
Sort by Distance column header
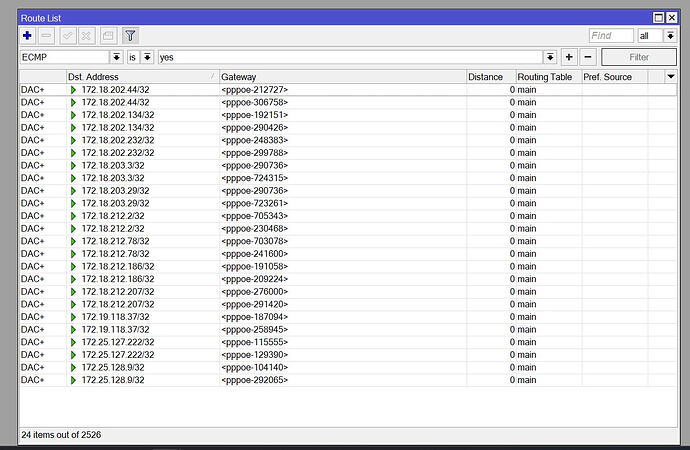(491, 77)
